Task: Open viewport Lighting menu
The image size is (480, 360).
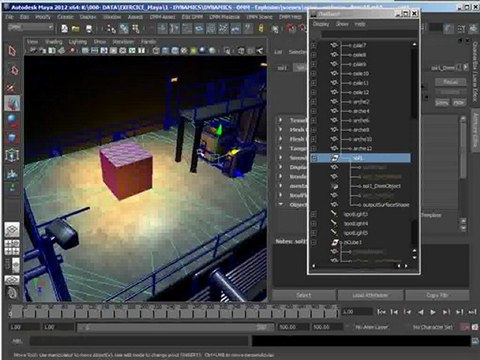Action: coord(77,42)
